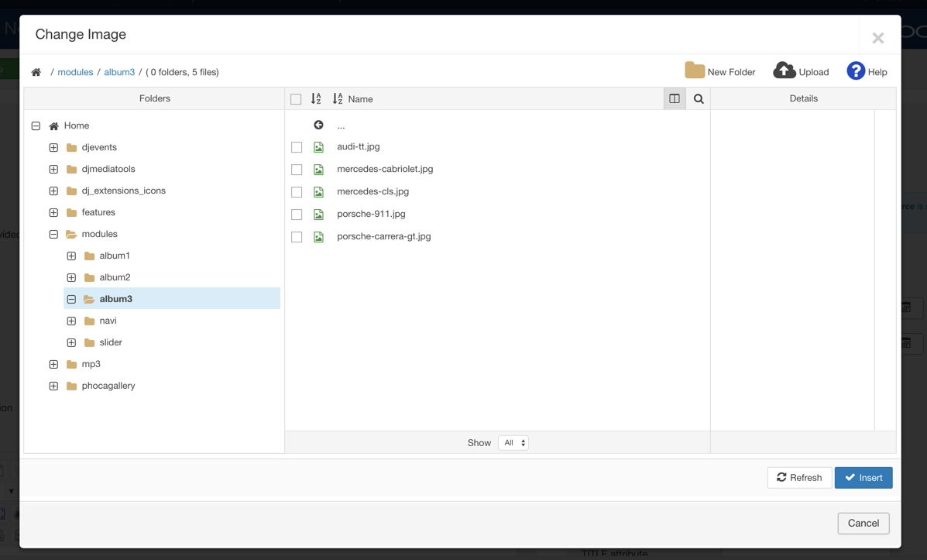The height and width of the screenshot is (560, 927).
Task: Expand the djmediatools folder node
Action: click(53, 169)
